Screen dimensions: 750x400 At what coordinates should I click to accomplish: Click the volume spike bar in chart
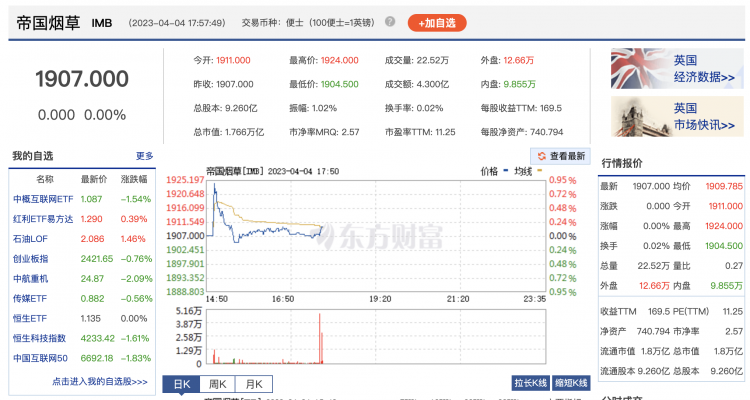320,338
